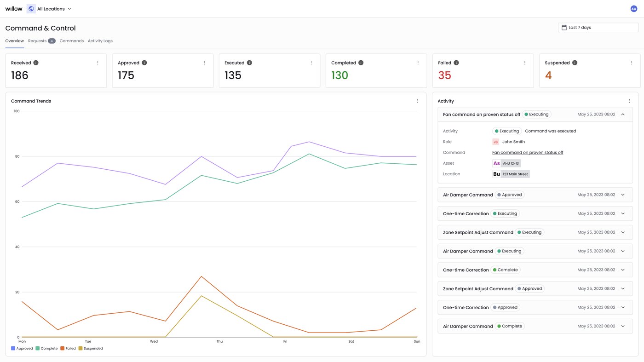Open the Commands tab
This screenshot has height=362, width=644.
click(x=72, y=41)
